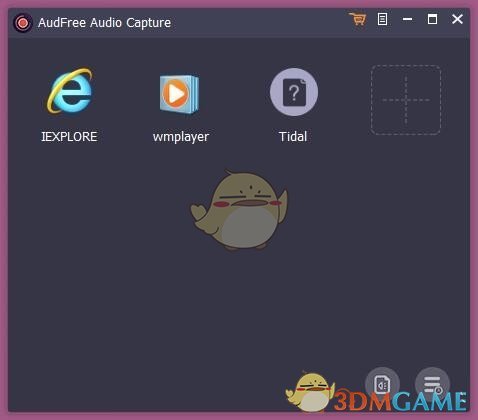This screenshot has width=478, height=420.
Task: Maximize the AudFree Audio Capture window
Action: [432, 19]
